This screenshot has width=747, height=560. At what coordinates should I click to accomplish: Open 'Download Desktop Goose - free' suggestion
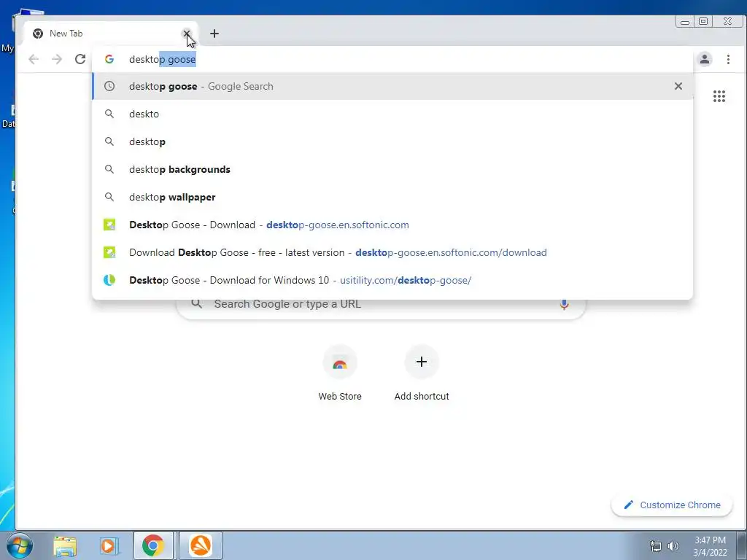click(x=392, y=252)
